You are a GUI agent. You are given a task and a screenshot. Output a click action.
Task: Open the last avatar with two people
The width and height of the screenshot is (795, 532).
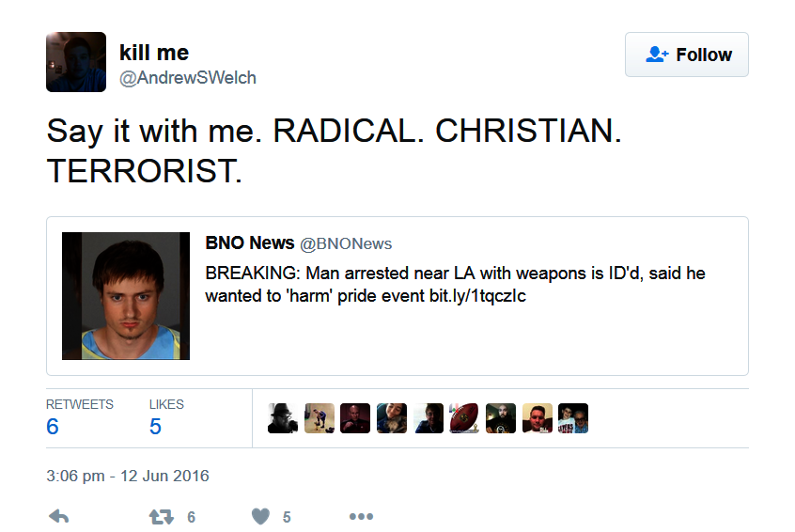(573, 418)
